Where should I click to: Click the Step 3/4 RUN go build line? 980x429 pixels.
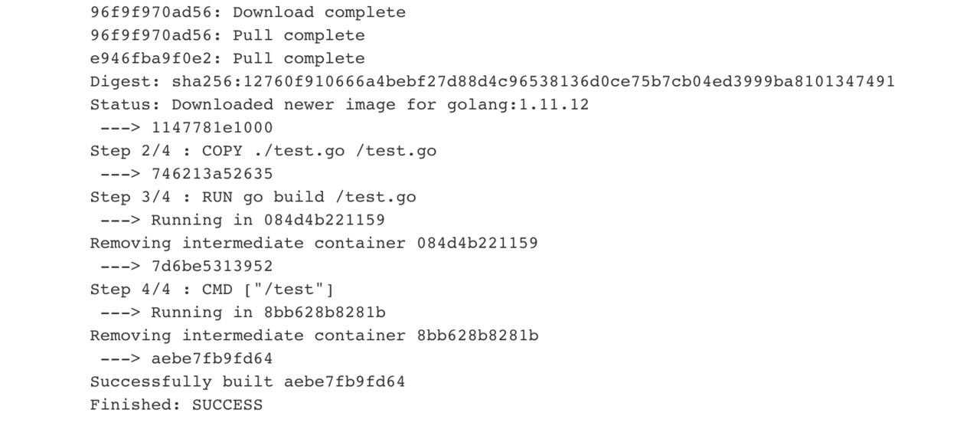pyautogui.click(x=253, y=197)
